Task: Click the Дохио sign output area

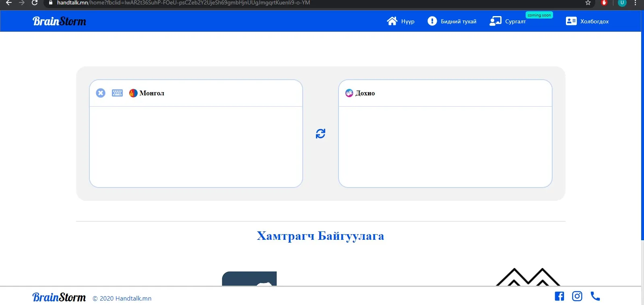Action: 445,146
